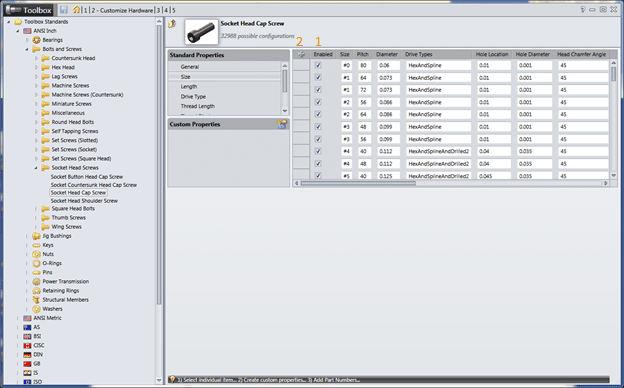Uncheck Enabled for size #3 pitch 48
This screenshot has width=624, height=388.
coord(318,127)
